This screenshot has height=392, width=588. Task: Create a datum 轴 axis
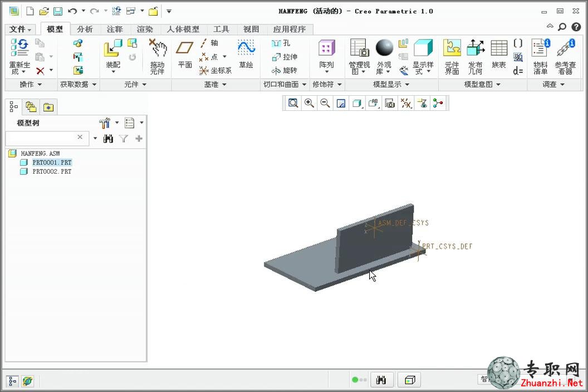coord(209,43)
